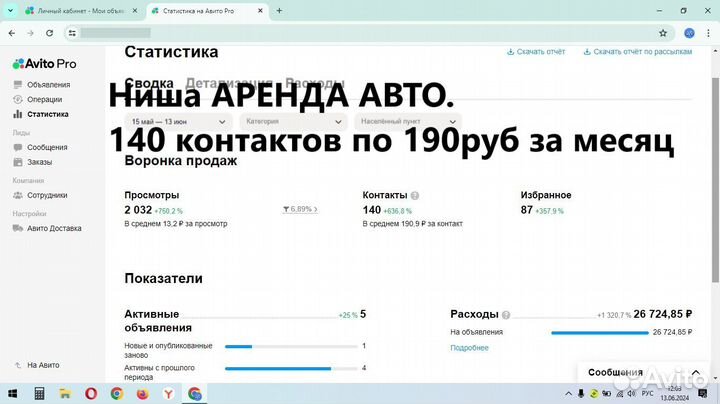Open Calculator from the taskbar
The width and height of the screenshot is (720, 404).
39,394
